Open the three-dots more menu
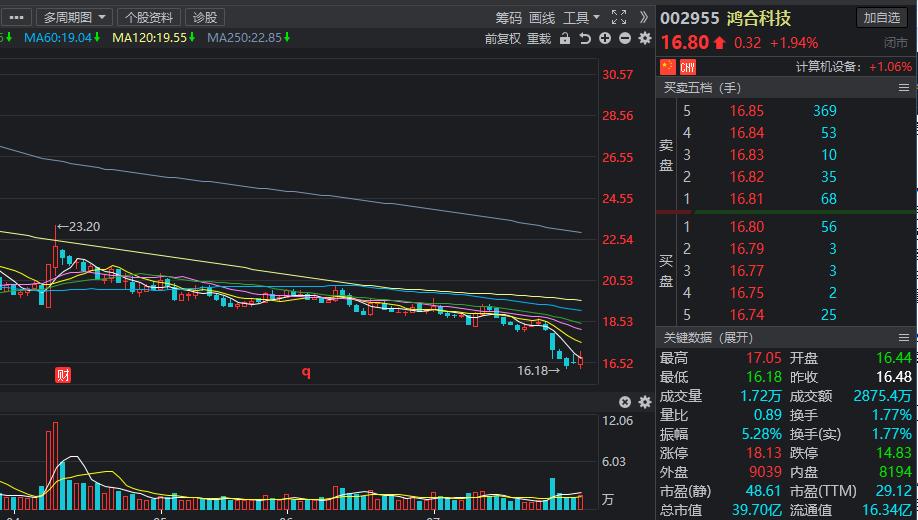The height and width of the screenshot is (520, 918). tap(16, 18)
